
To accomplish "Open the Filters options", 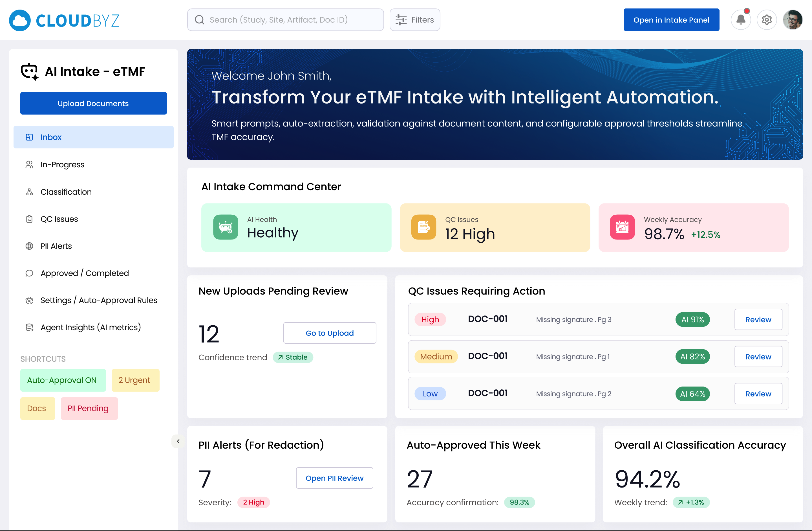I will tap(414, 20).
